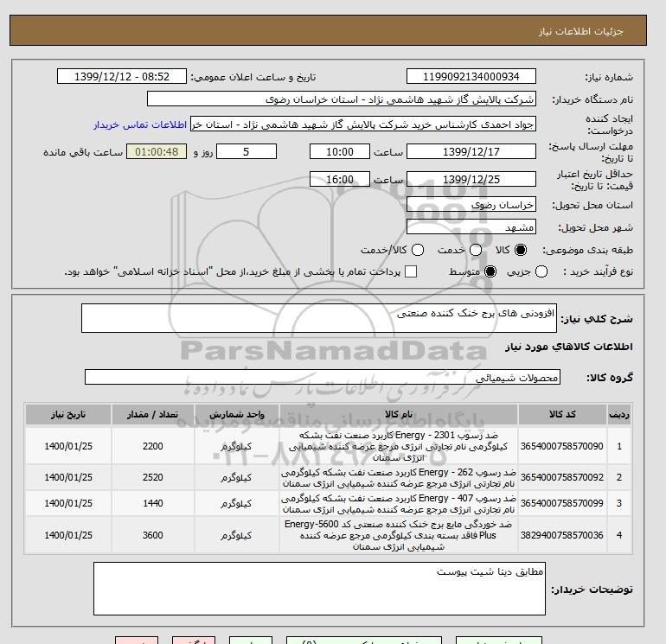This screenshot has width=666, height=644.
Task: Click the تعداد / مقدار column header
Action: [x=153, y=414]
